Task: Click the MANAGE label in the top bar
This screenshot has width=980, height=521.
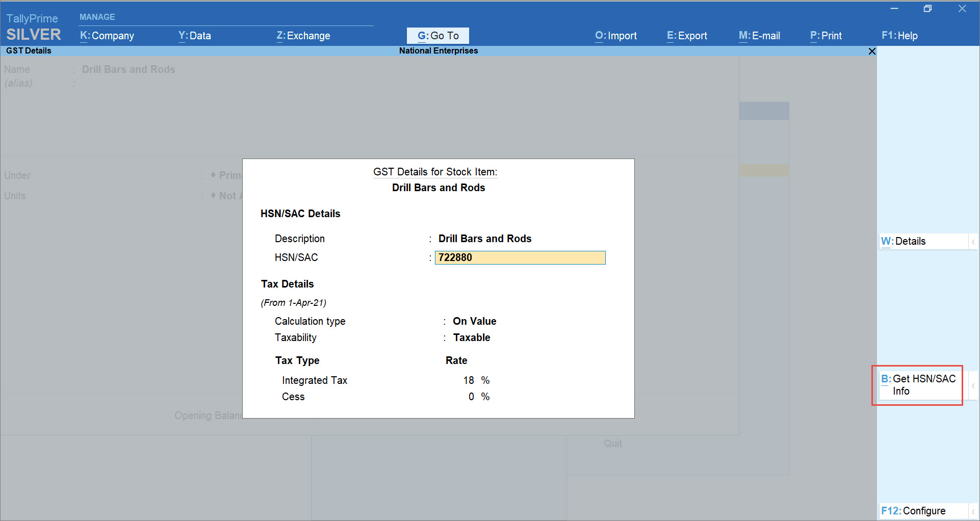Action: point(97,17)
